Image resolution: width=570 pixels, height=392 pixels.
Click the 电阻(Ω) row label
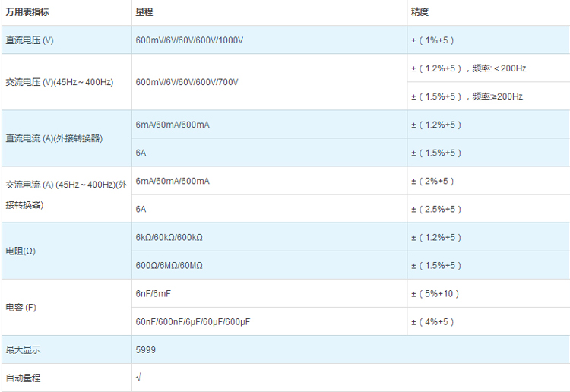tap(21, 251)
